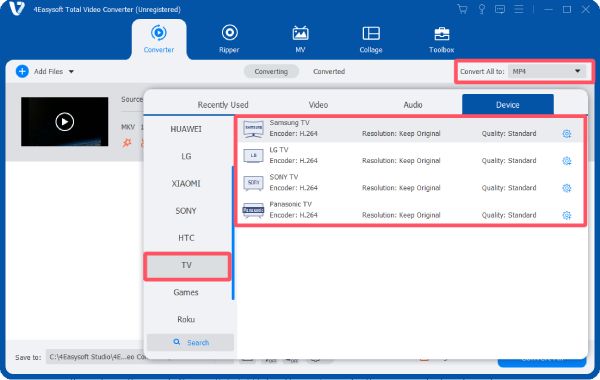The height and width of the screenshot is (380, 600).
Task: Select the Recently Used format tab
Action: point(223,104)
